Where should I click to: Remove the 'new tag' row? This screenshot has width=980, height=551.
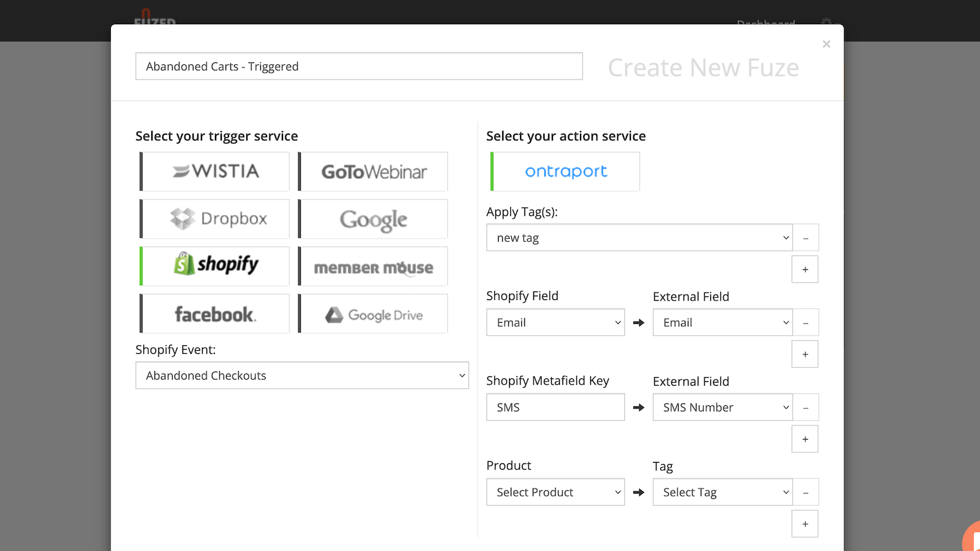805,238
